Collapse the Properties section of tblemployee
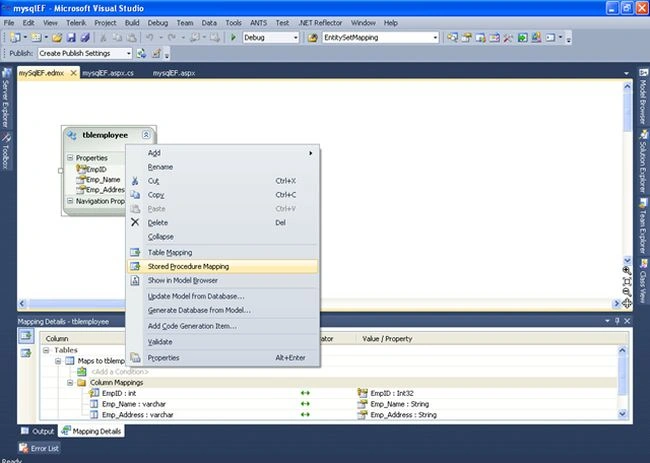This screenshot has height=463, width=650. click(x=70, y=158)
